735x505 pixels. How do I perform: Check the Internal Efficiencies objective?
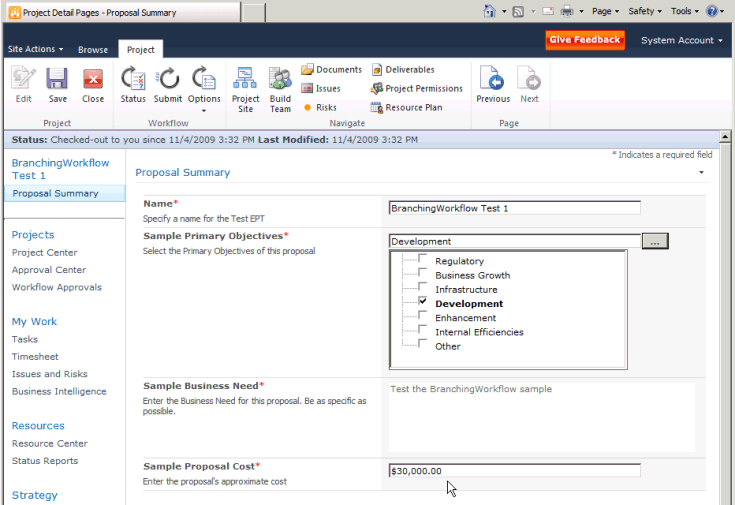point(423,329)
